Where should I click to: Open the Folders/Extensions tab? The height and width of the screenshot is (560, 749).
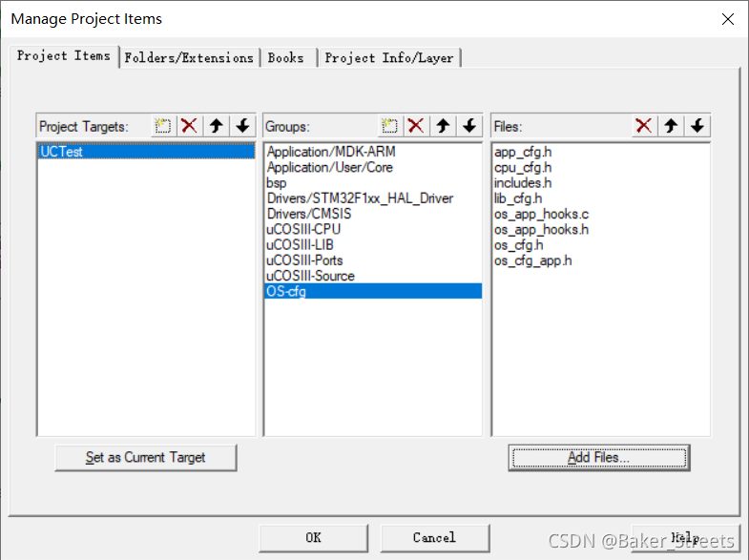point(189,58)
